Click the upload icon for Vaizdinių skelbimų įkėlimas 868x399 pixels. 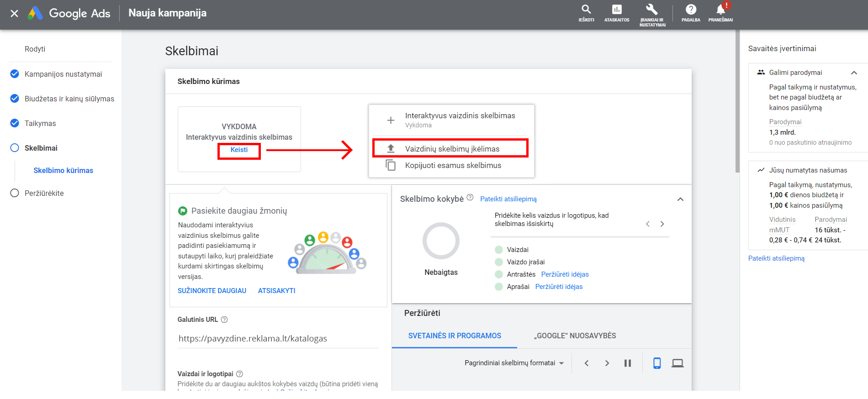[391, 149]
